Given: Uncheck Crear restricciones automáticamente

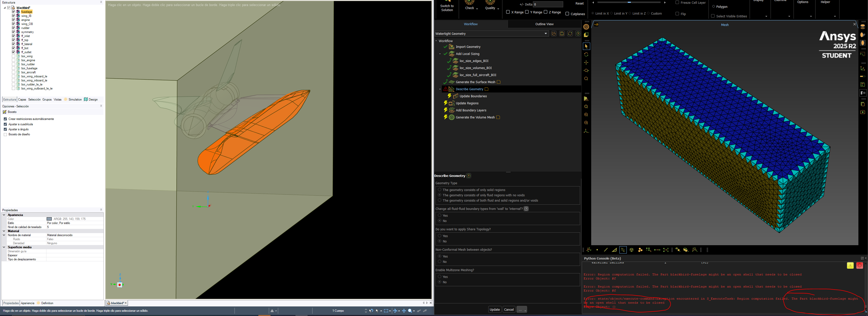Looking at the screenshot, I should (5, 119).
